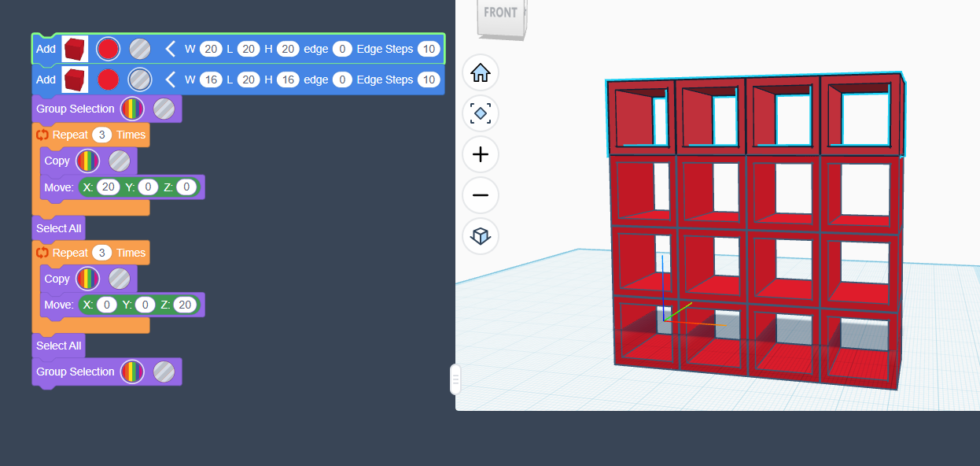Collapse the first Add block's parameters with the arrow
Screen dimensions: 980x466
170,49
